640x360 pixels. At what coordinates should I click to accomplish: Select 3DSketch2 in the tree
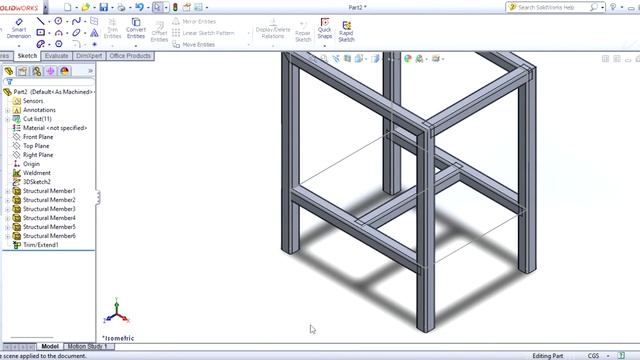click(x=37, y=182)
